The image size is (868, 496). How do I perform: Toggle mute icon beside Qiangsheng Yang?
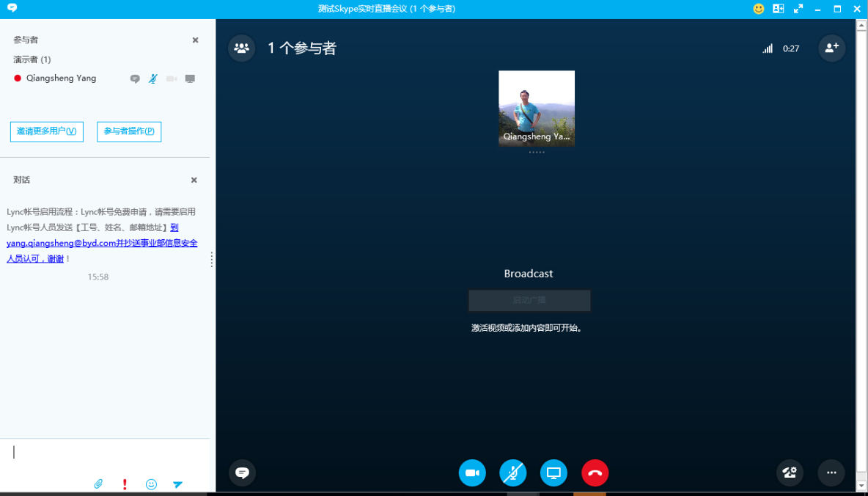pyautogui.click(x=152, y=79)
